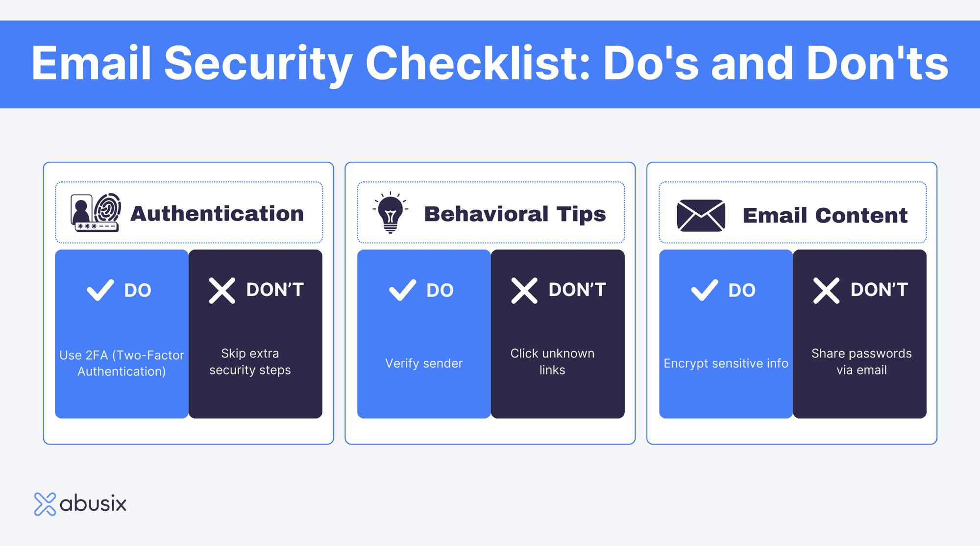Click 'Encrypt sensitive info' text
Screen dimensions: 980x546
pos(726,363)
